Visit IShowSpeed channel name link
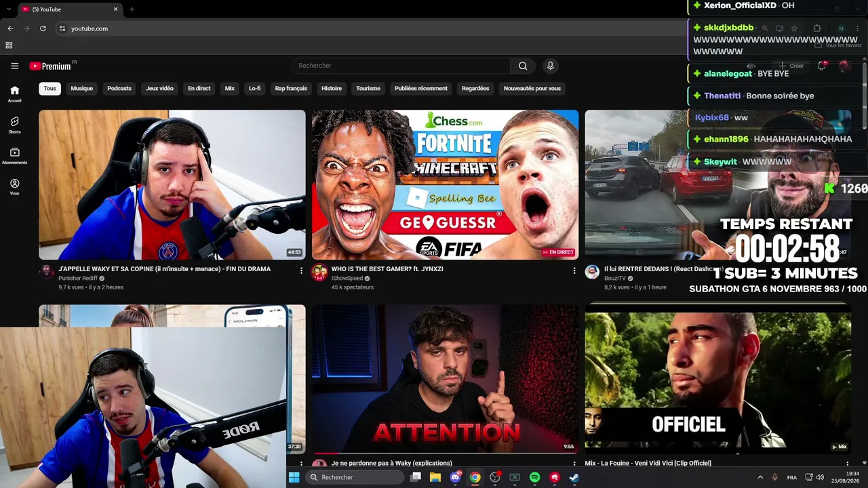Screen dimensions: 868x488 (x=347, y=279)
